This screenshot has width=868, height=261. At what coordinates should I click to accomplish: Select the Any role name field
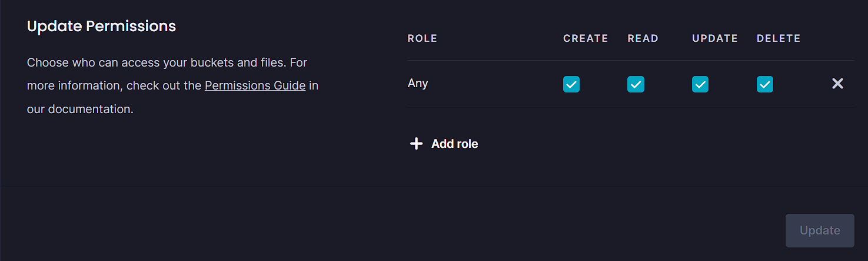pos(418,83)
